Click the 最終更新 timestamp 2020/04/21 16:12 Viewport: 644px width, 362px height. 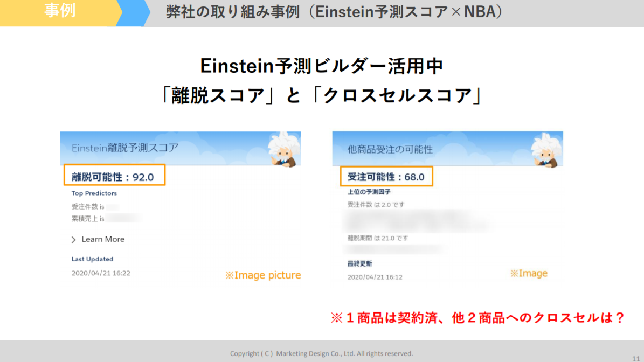point(375,277)
